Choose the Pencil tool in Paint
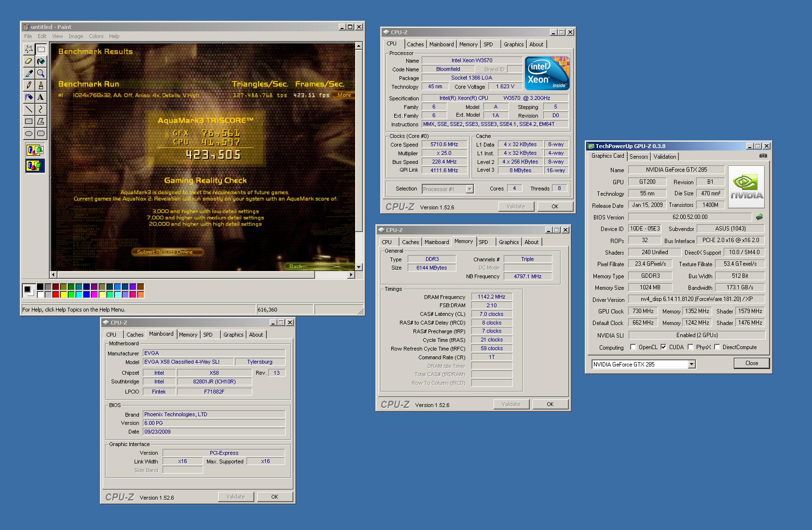 tap(29, 85)
